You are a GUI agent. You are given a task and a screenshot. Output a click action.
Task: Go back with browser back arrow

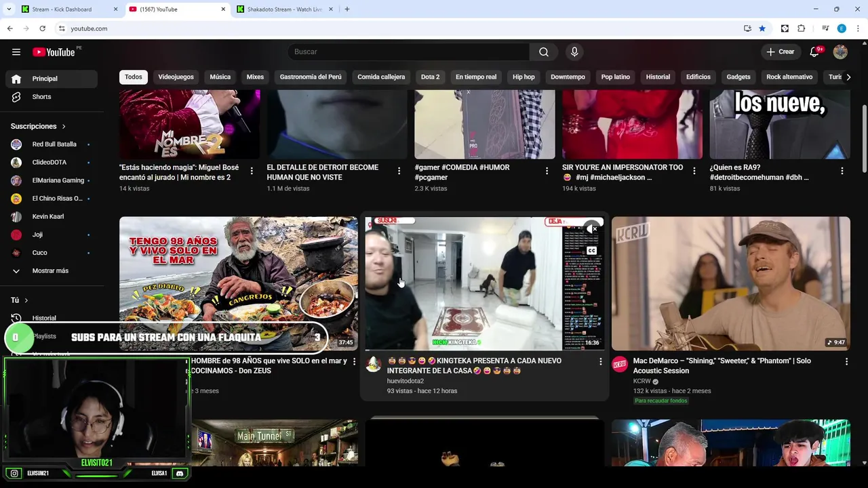pos(9,28)
